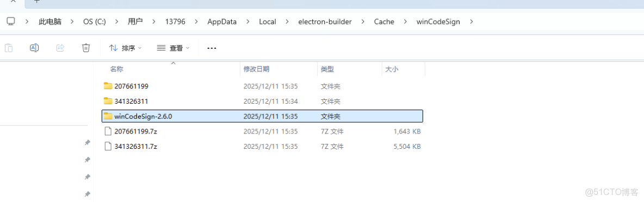Viewport: 644px width, 202px height.
Task: Click first pin icon in navigation pane
Action: (x=87, y=143)
